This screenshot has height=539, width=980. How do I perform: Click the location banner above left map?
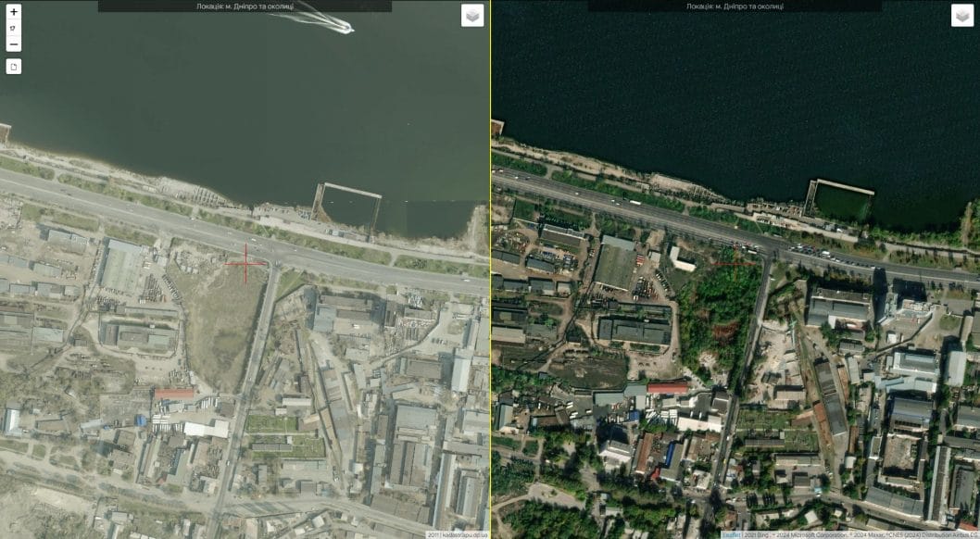click(x=245, y=6)
